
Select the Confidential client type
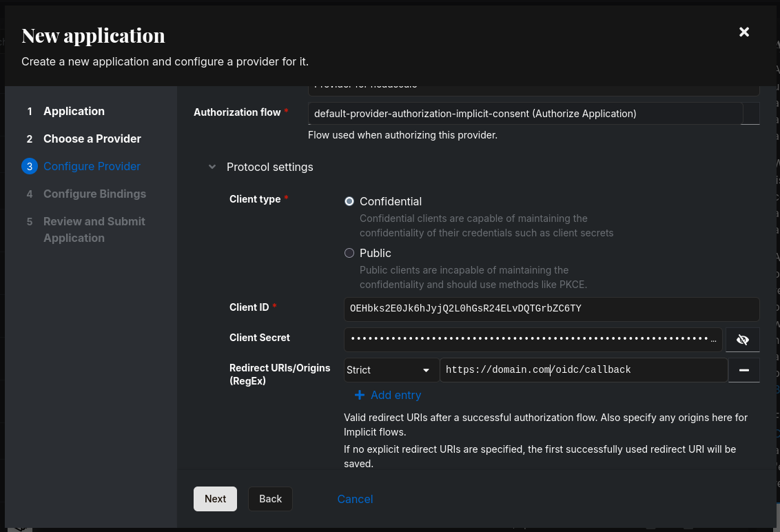click(x=349, y=201)
